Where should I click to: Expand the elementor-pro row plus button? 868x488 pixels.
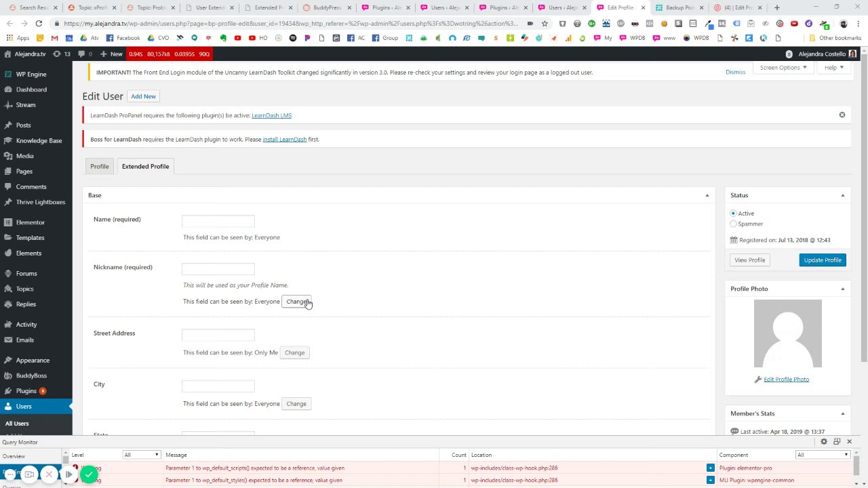[710, 468]
